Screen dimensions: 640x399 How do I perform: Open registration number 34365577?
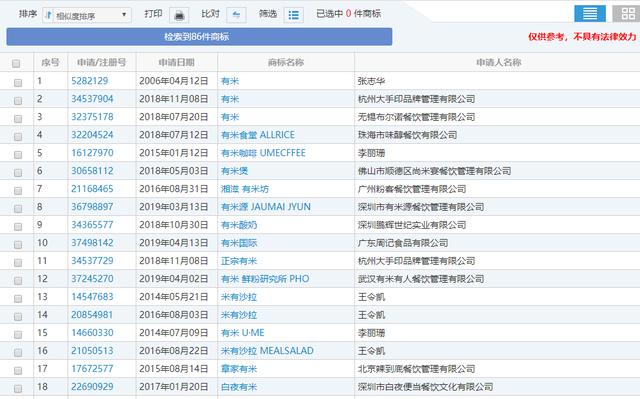(x=92, y=224)
